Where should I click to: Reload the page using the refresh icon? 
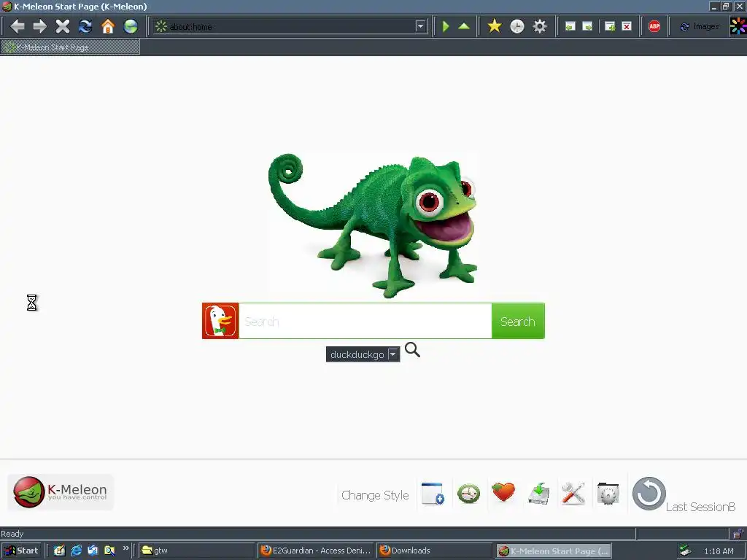tap(85, 26)
